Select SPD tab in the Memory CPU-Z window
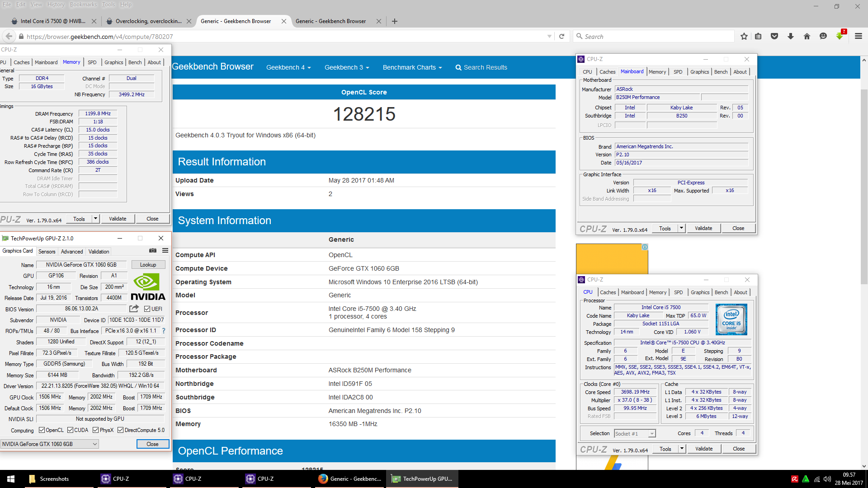The image size is (868, 488). tap(92, 62)
